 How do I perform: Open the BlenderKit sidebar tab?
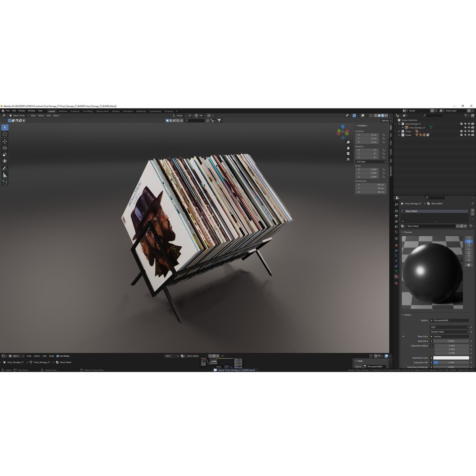(391, 171)
